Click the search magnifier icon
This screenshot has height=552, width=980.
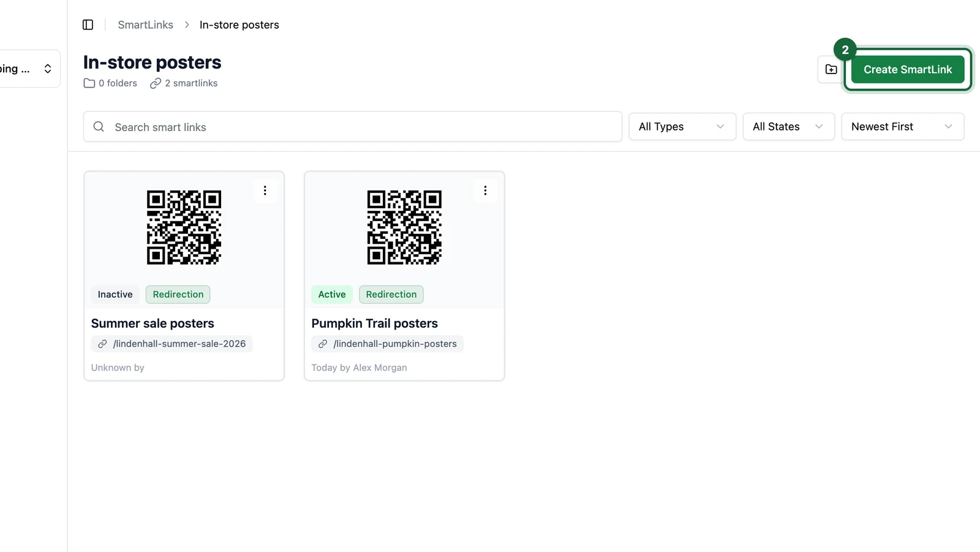[x=99, y=127]
